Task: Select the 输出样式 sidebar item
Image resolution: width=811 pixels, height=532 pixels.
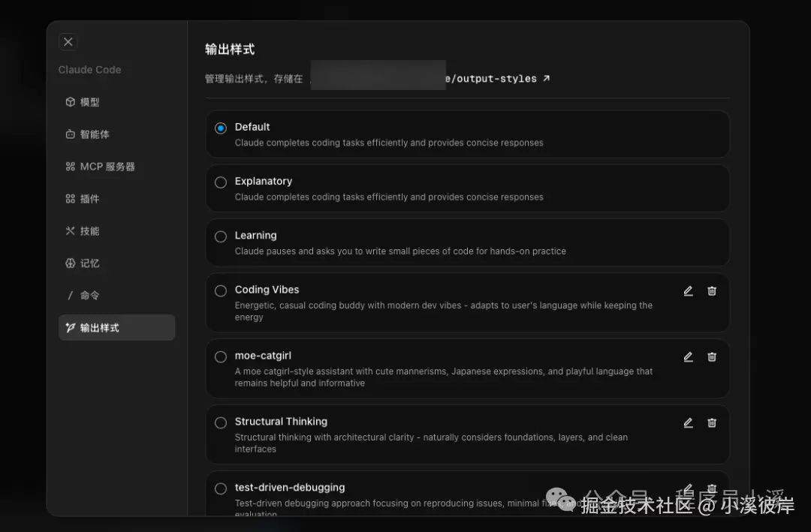Action: (x=116, y=327)
